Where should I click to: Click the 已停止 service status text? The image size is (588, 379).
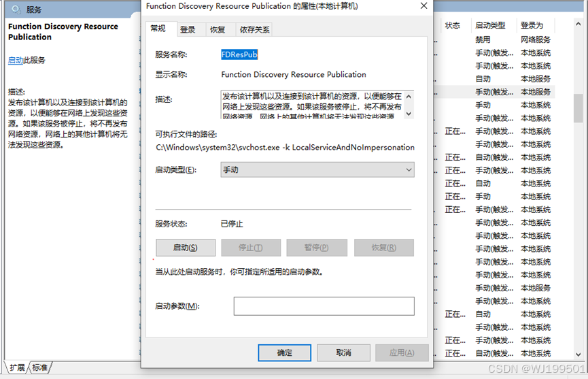pyautogui.click(x=232, y=224)
